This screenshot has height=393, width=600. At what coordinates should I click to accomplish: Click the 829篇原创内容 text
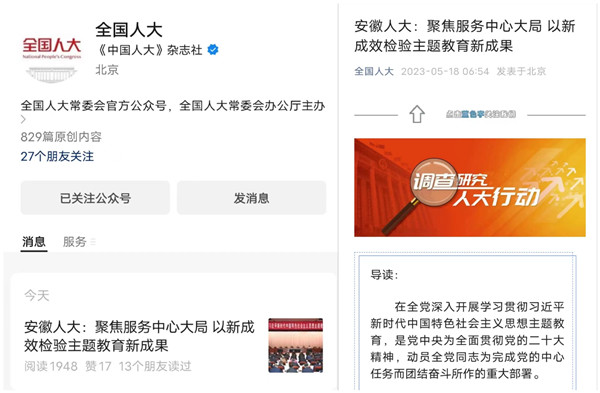[x=61, y=137]
